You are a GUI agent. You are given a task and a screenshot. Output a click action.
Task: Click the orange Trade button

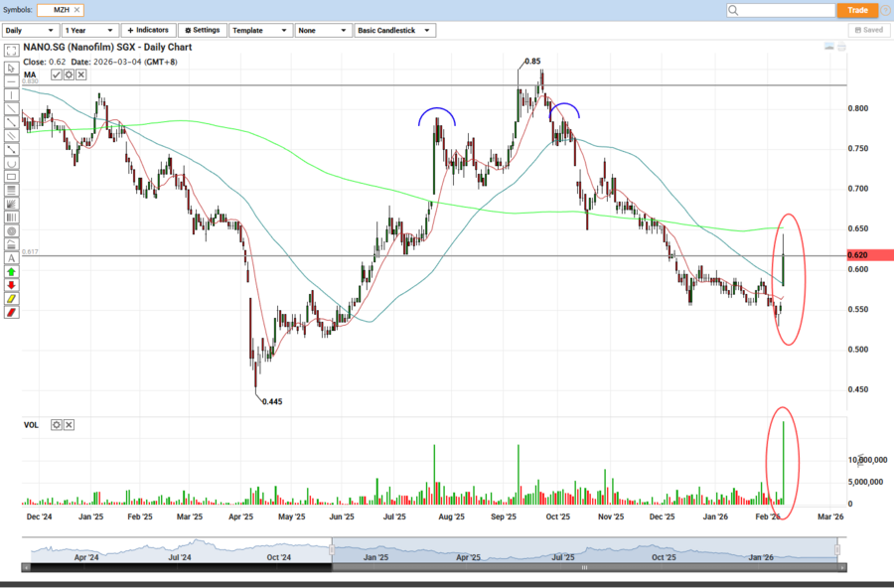pyautogui.click(x=856, y=10)
